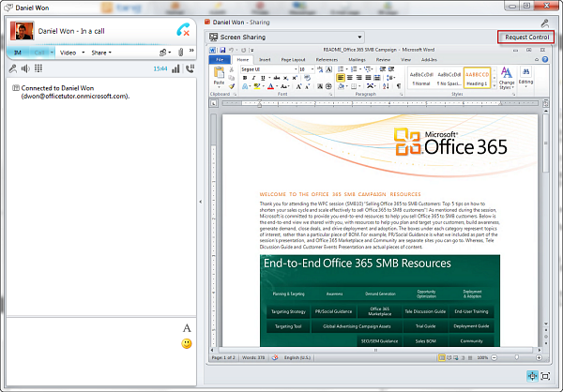Collapse the conversation pane with the arrow
563x392 pixels.
click(x=201, y=202)
